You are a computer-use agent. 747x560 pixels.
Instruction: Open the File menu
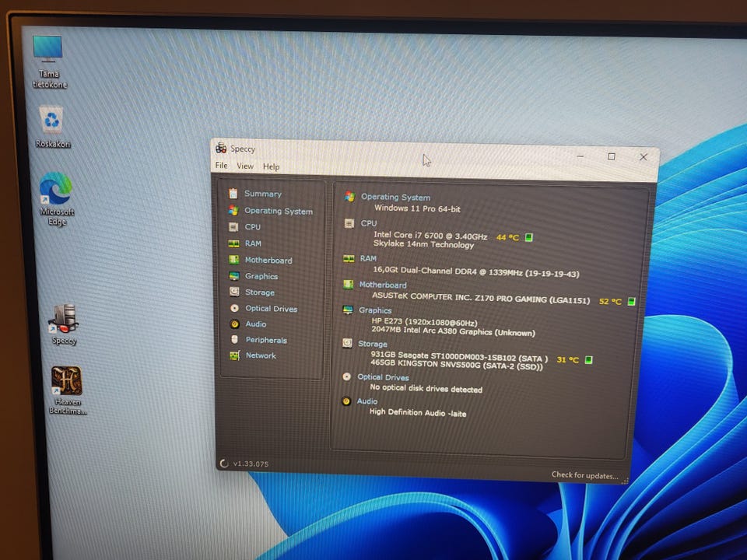[222, 165]
